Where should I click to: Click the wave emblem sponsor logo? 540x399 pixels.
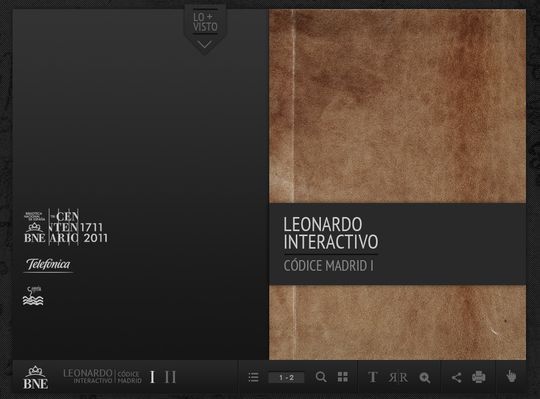pyautogui.click(x=33, y=296)
